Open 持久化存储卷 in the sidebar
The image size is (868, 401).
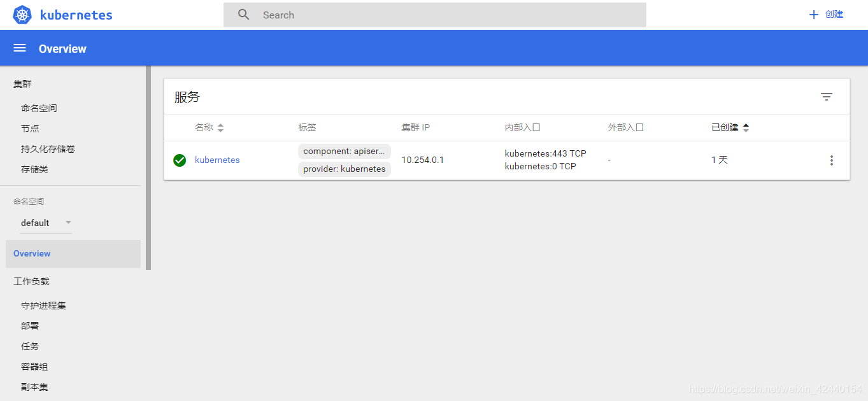(x=48, y=149)
